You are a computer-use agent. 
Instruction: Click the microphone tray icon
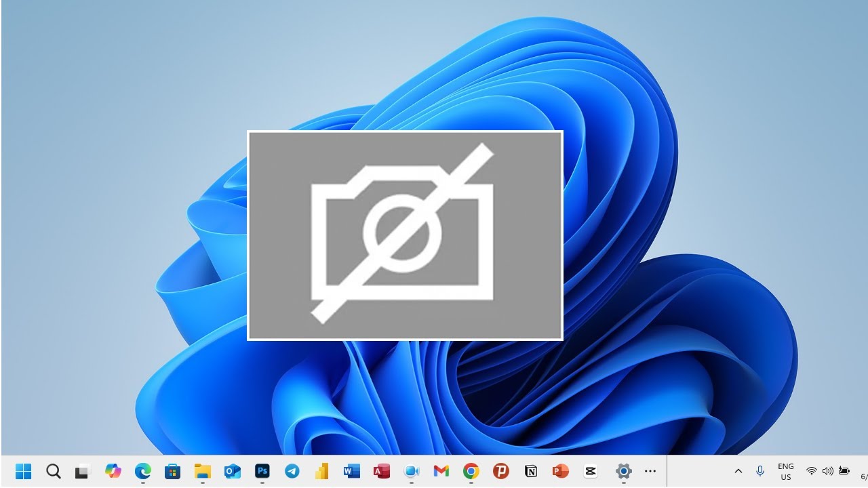pos(760,471)
